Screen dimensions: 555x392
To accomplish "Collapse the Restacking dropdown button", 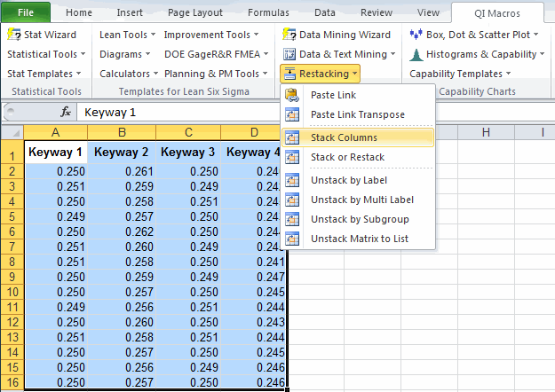I will [x=321, y=74].
